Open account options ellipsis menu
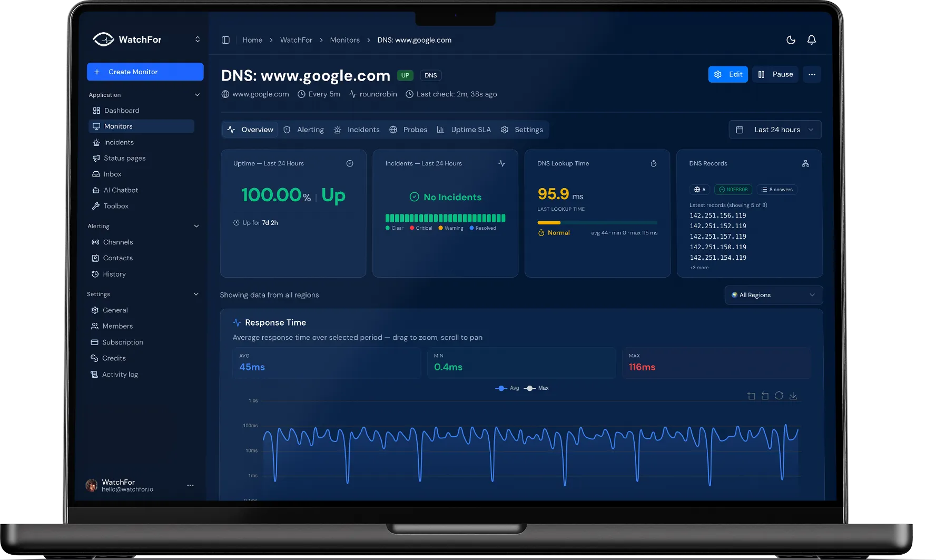 point(190,485)
